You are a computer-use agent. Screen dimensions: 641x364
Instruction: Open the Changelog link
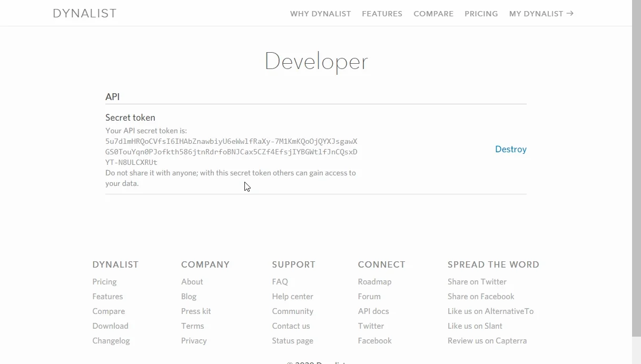click(111, 341)
